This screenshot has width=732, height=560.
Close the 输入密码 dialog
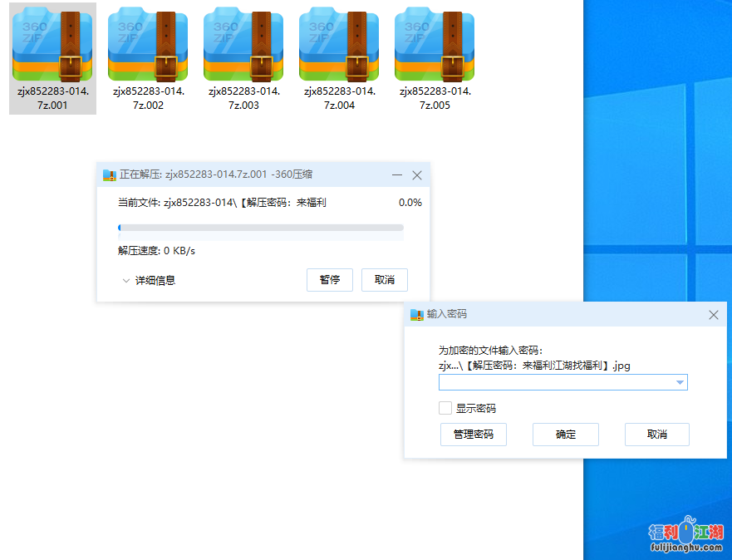(x=713, y=315)
